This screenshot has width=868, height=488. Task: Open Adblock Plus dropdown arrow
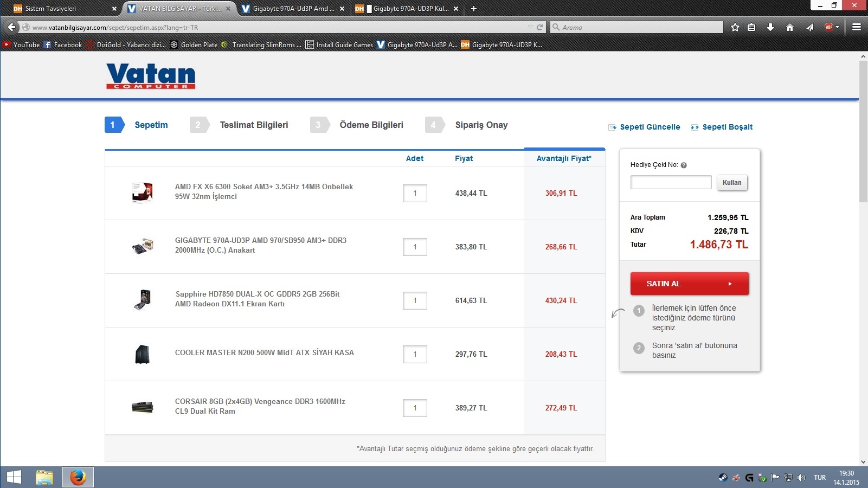click(x=838, y=27)
